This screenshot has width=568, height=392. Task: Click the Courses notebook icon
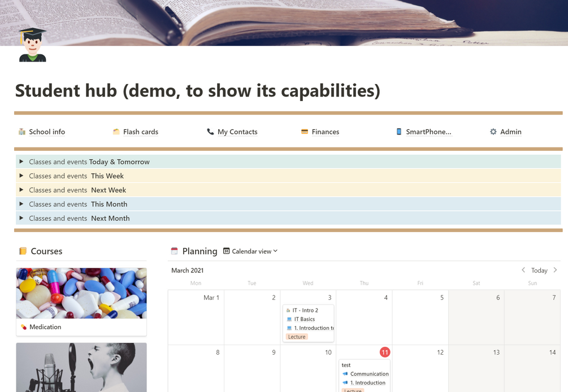23,251
